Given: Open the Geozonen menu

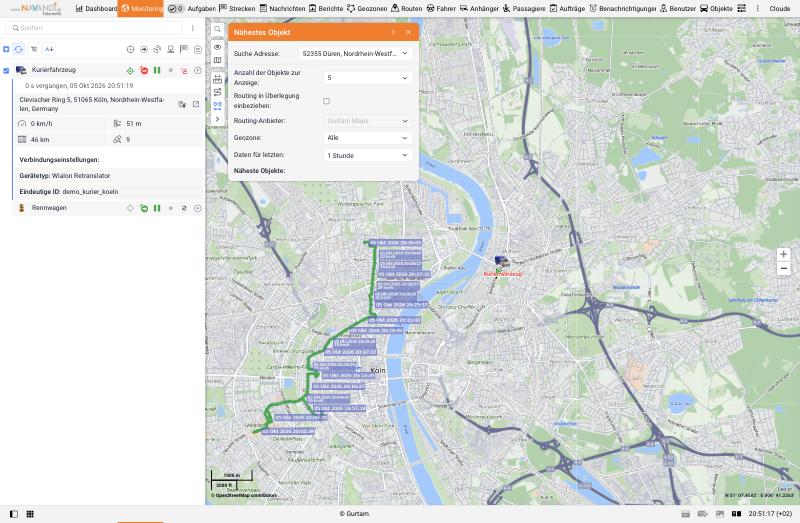Looking at the screenshot, I should point(367,8).
